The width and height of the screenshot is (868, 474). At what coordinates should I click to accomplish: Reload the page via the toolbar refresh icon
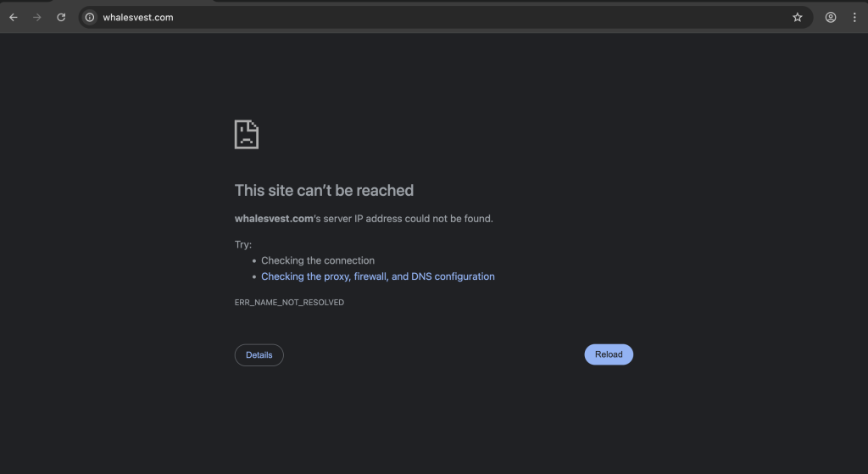click(x=61, y=17)
